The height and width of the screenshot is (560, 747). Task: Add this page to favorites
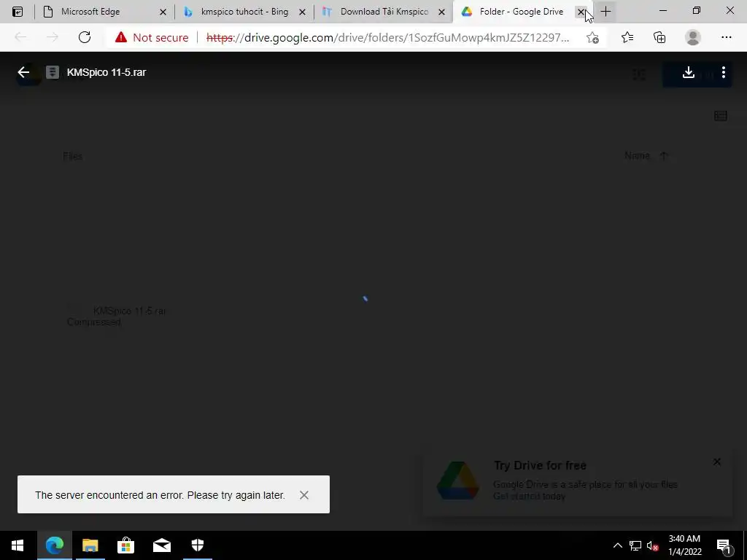click(592, 37)
